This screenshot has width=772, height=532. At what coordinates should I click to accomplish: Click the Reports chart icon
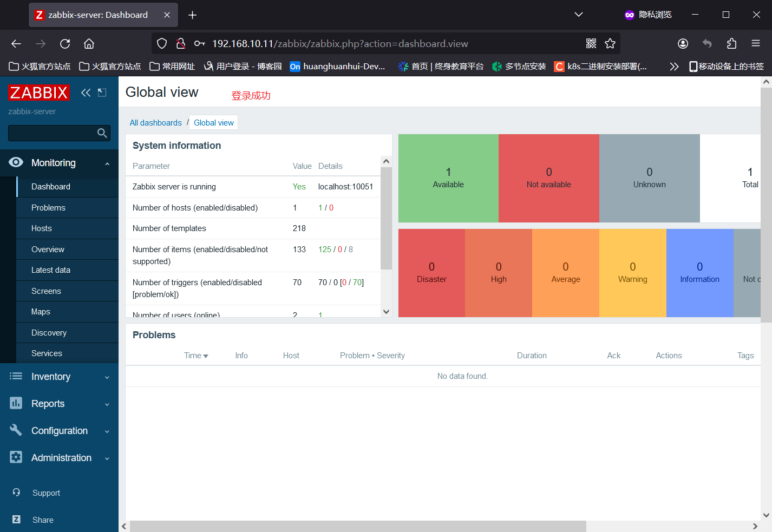(16, 403)
